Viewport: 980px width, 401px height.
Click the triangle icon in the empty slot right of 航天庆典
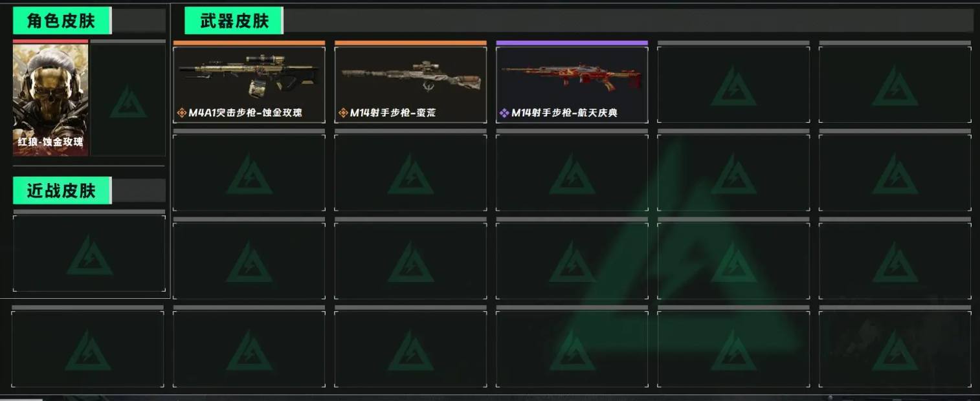(733, 87)
